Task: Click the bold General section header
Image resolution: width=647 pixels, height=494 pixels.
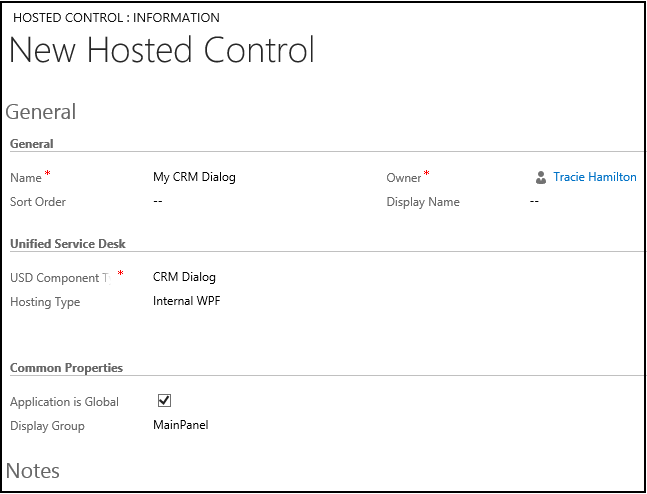Action: [x=32, y=144]
